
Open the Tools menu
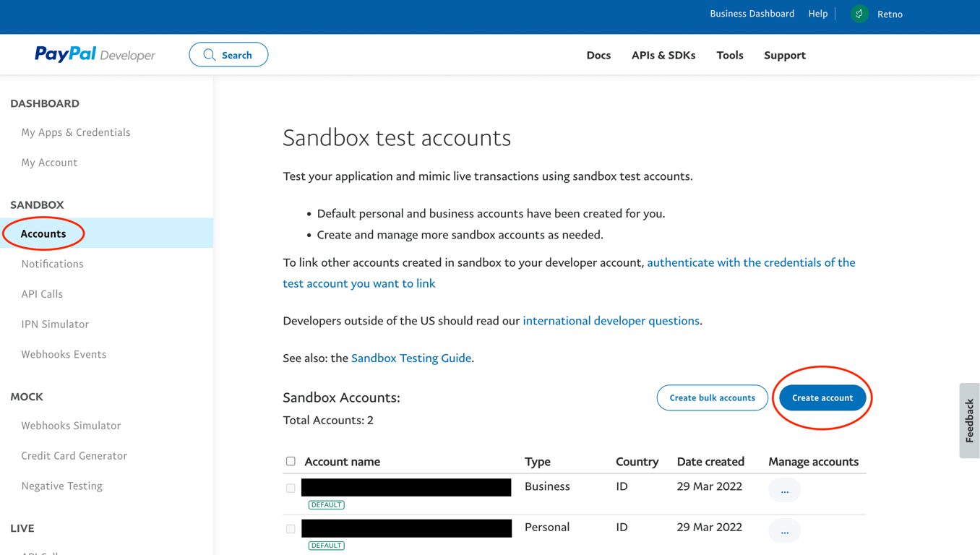(729, 55)
